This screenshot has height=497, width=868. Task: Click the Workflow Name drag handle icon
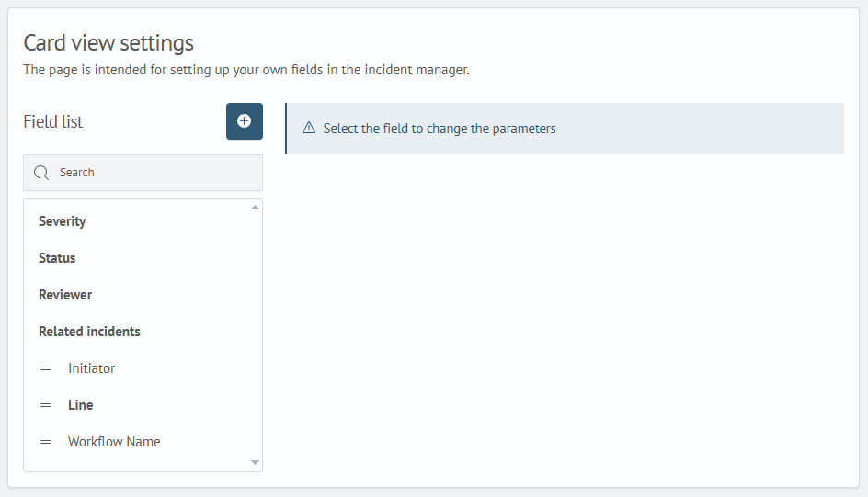(46, 442)
